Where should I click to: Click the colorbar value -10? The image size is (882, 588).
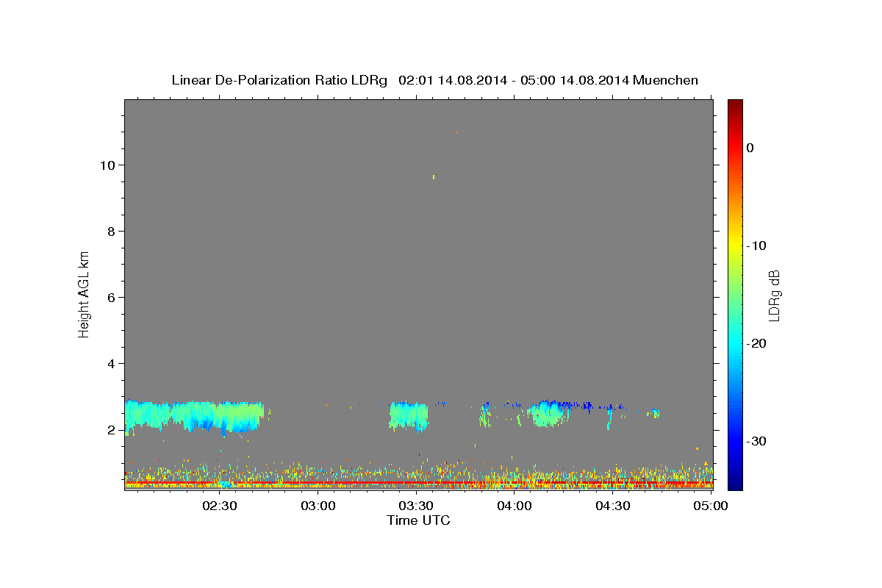[756, 245]
